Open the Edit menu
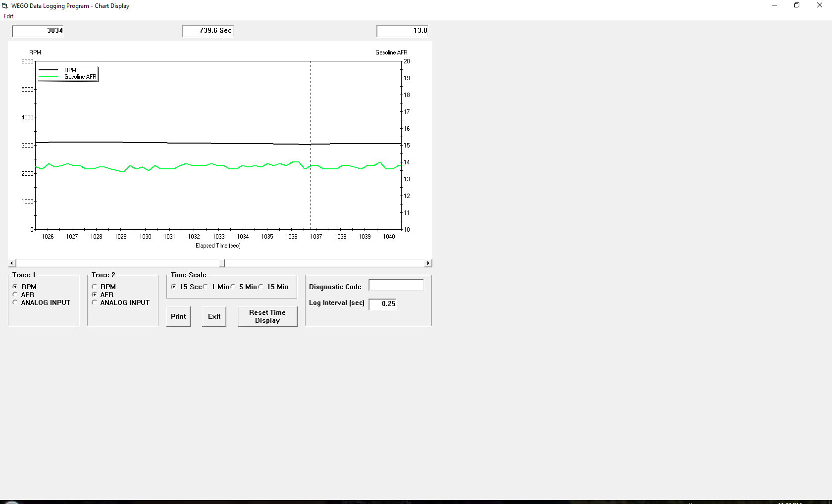 (x=8, y=16)
